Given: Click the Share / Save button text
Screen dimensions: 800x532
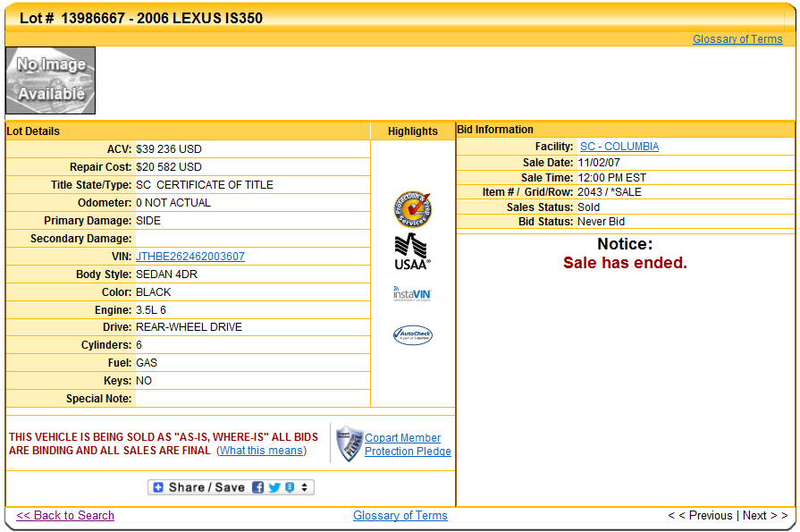Looking at the screenshot, I should 206,487.
